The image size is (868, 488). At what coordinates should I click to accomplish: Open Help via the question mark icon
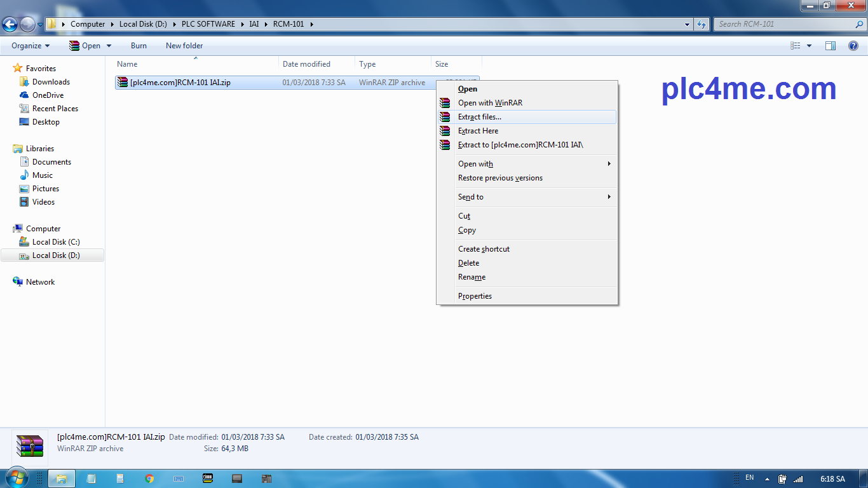(x=855, y=45)
